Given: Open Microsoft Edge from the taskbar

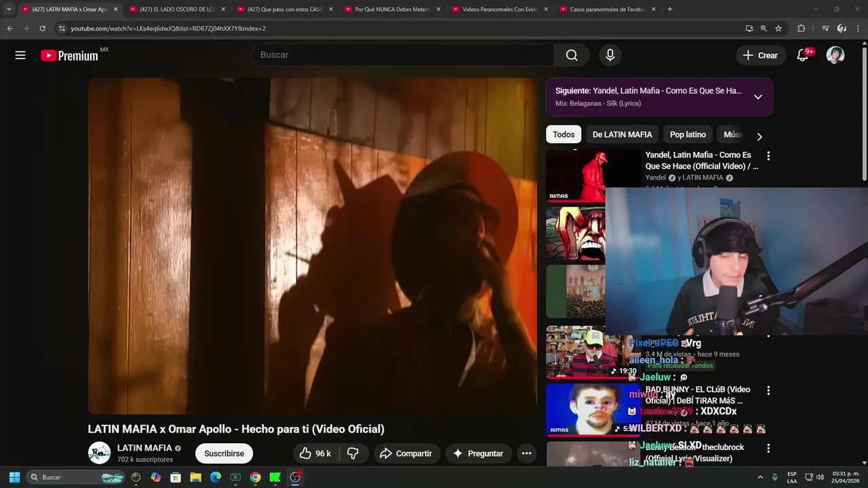Looking at the screenshot, I should tap(215, 477).
